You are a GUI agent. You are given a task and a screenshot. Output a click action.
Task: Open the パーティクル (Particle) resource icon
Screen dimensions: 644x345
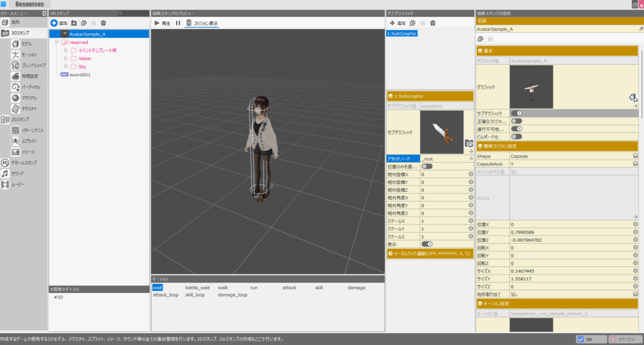coord(16,87)
